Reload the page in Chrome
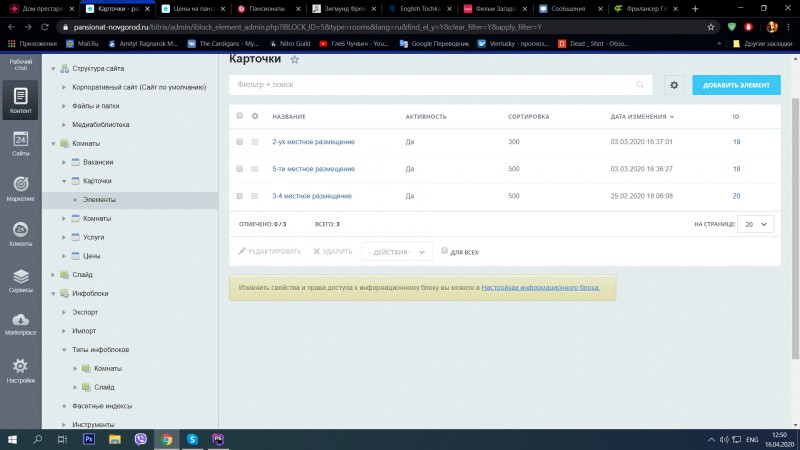800x450 pixels. coord(45,27)
